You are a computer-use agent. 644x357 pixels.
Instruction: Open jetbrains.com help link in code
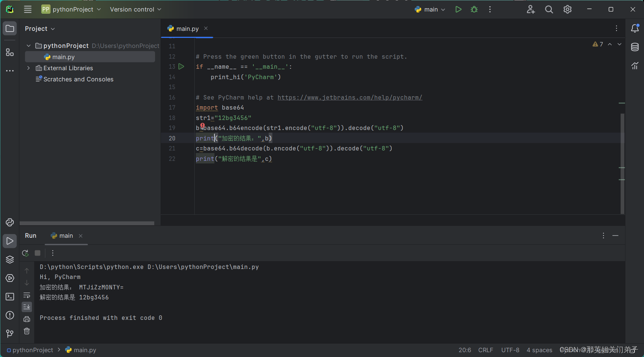point(350,97)
